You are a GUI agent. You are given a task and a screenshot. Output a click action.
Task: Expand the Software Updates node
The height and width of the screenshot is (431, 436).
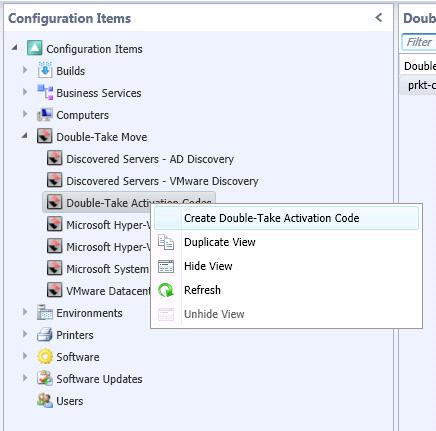tap(25, 378)
